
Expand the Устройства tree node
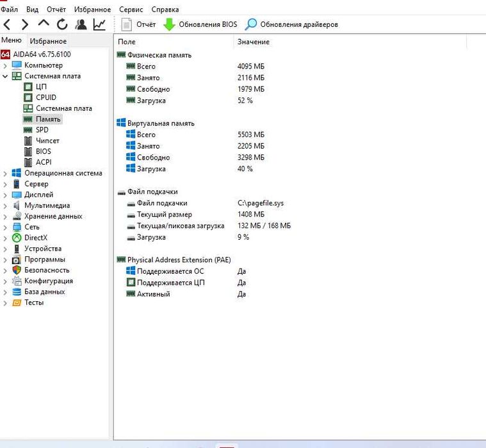5,249
